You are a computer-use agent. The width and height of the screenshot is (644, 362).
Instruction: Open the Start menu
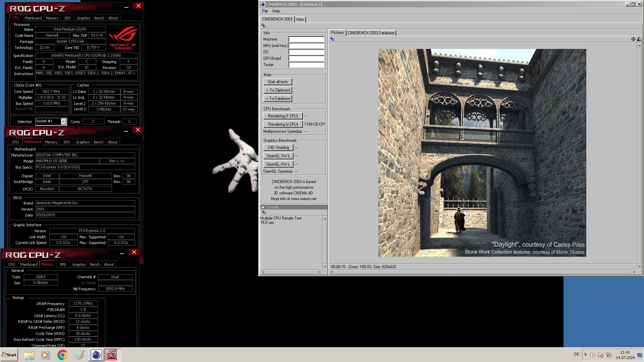click(9, 355)
